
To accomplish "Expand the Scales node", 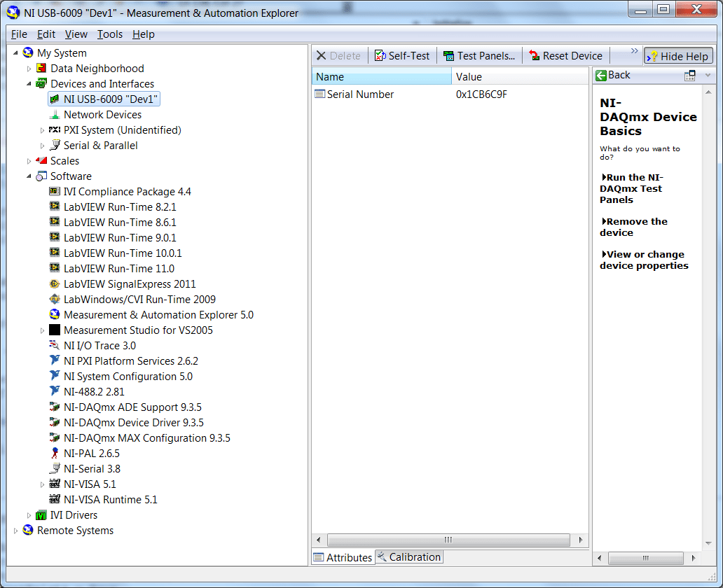I will [x=29, y=161].
